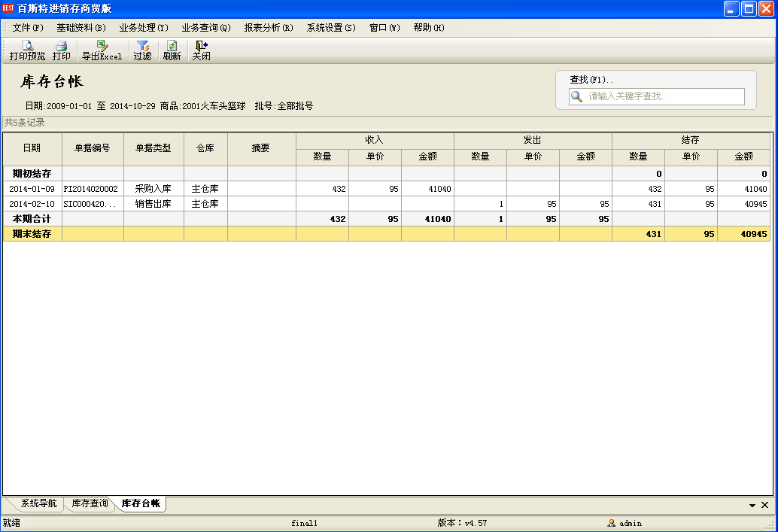Switch to the 库存查询 tab
778x532 pixels.
coord(90,503)
